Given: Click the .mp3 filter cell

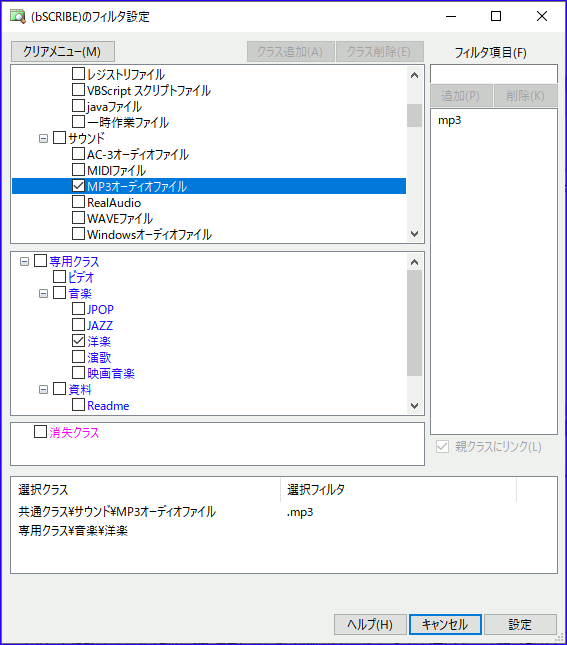Looking at the screenshot, I should 300,513.
